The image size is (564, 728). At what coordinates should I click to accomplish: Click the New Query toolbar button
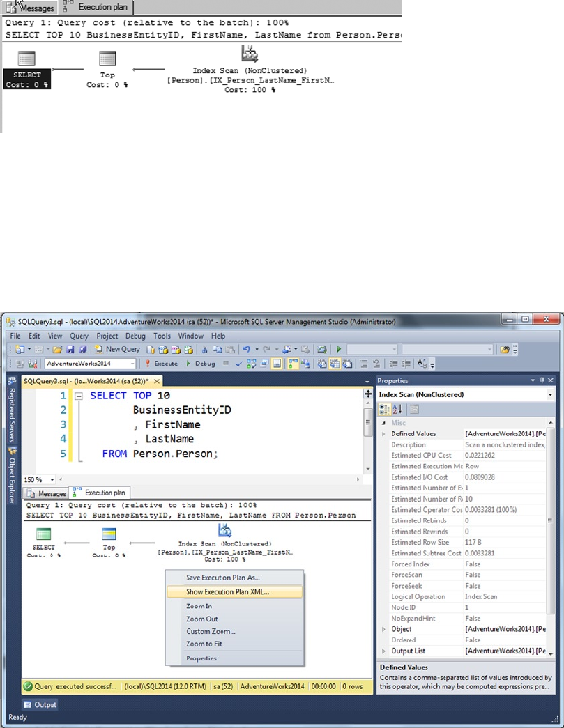tap(118, 349)
